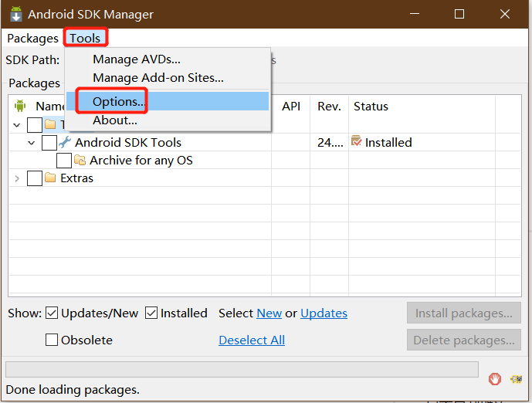Click the SDK Manager title bar icon
The height and width of the screenshot is (403, 532).
coord(15,15)
